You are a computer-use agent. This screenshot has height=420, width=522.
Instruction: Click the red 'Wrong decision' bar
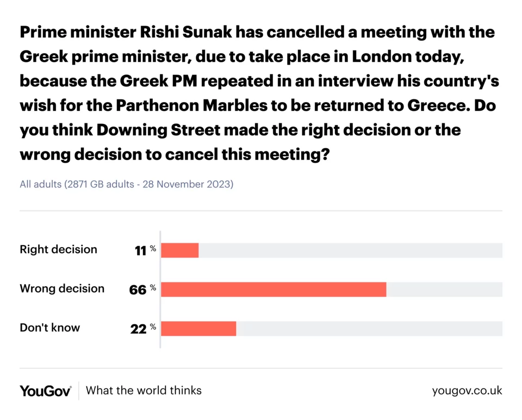coord(274,290)
